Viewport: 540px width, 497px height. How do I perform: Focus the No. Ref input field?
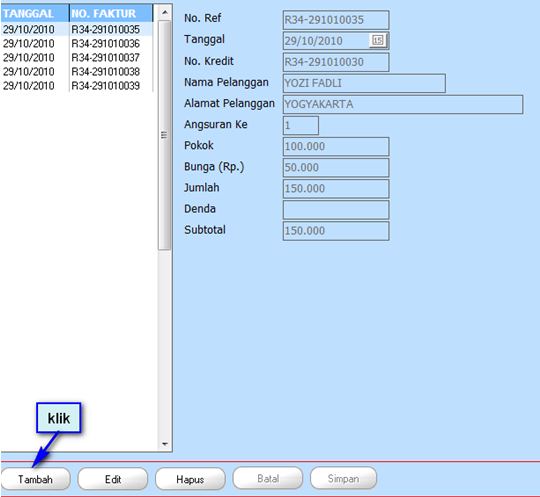336,20
